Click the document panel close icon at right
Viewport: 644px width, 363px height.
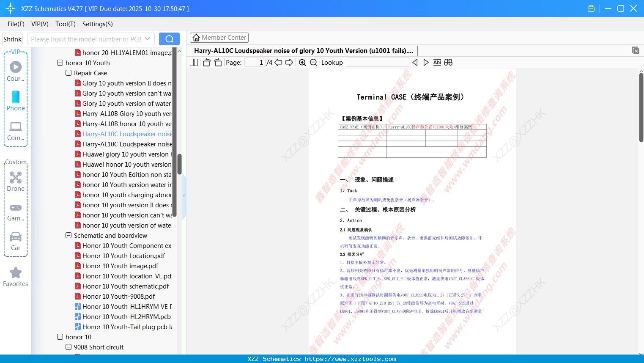coord(636,50)
